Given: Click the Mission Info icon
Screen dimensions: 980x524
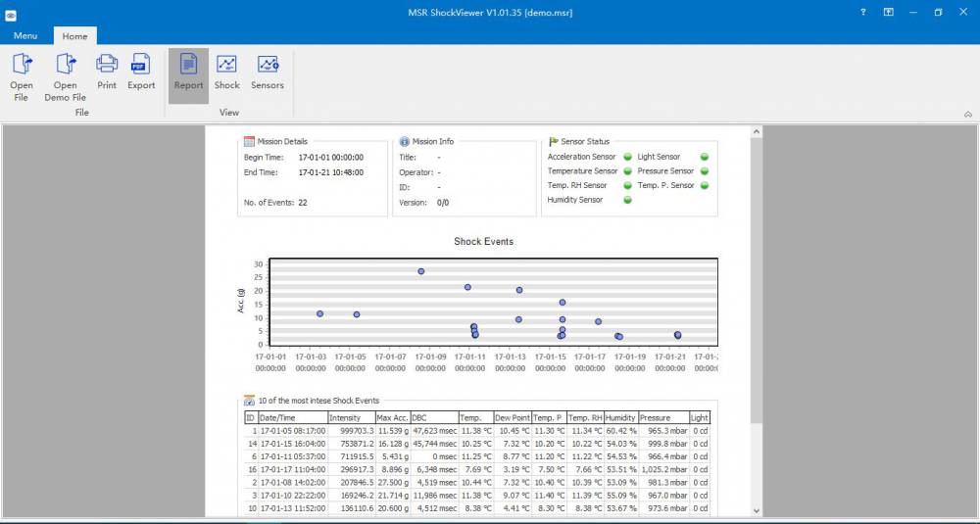Looking at the screenshot, I should pyautogui.click(x=405, y=142).
